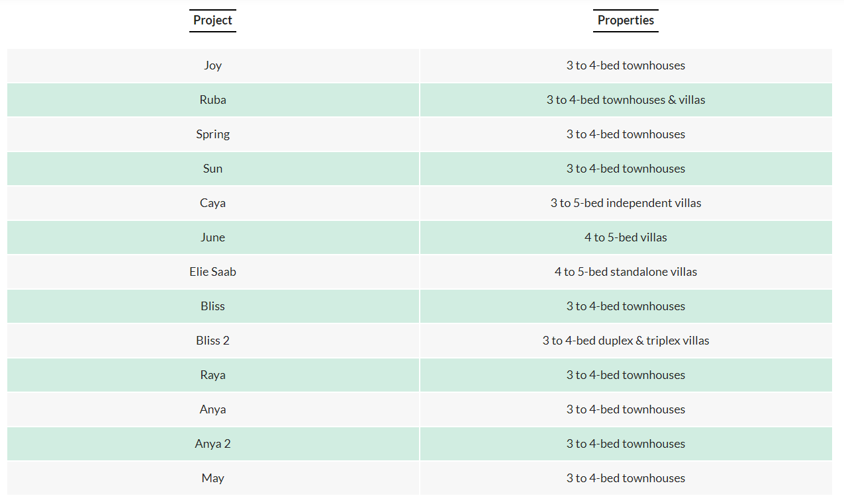Click the Spring project cell
Screen dimensions: 844x504
(212, 134)
